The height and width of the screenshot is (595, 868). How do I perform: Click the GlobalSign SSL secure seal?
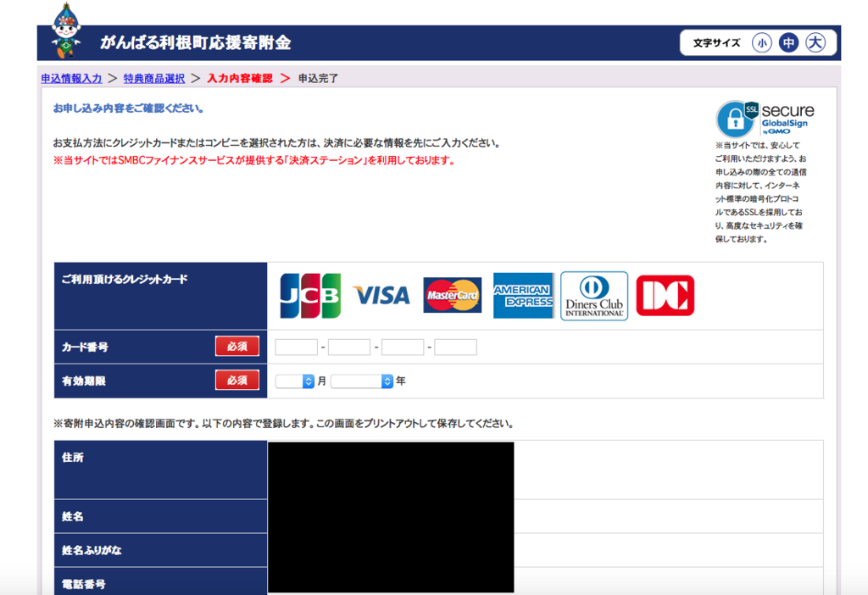[x=765, y=119]
